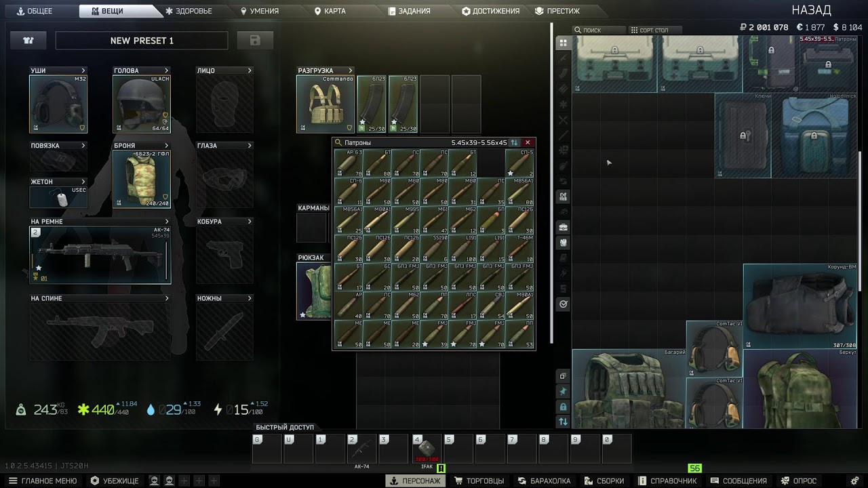Select the first 6Л23 magazine in rig
The width and height of the screenshot is (868, 488).
372,104
